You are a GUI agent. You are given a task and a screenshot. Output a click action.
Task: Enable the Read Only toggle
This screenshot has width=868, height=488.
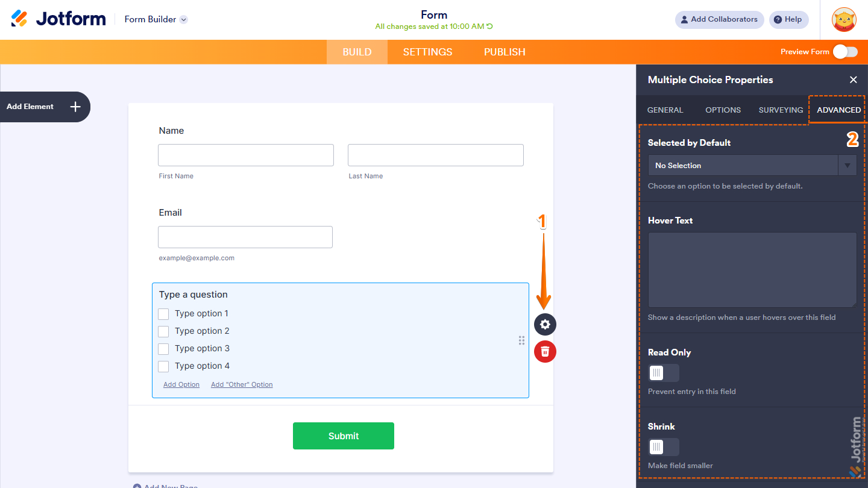coord(663,373)
